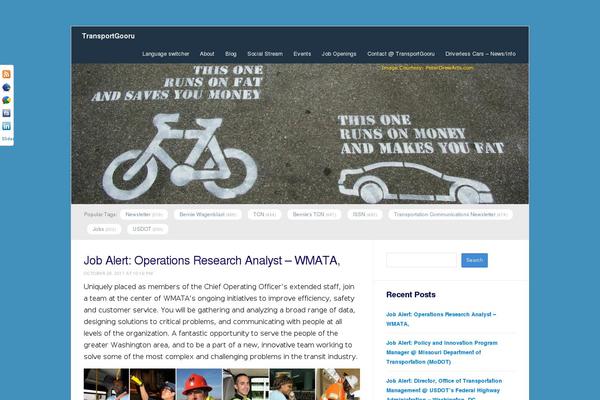
Task: Open the orange RSS feed icon
Action: pyautogui.click(x=7, y=74)
